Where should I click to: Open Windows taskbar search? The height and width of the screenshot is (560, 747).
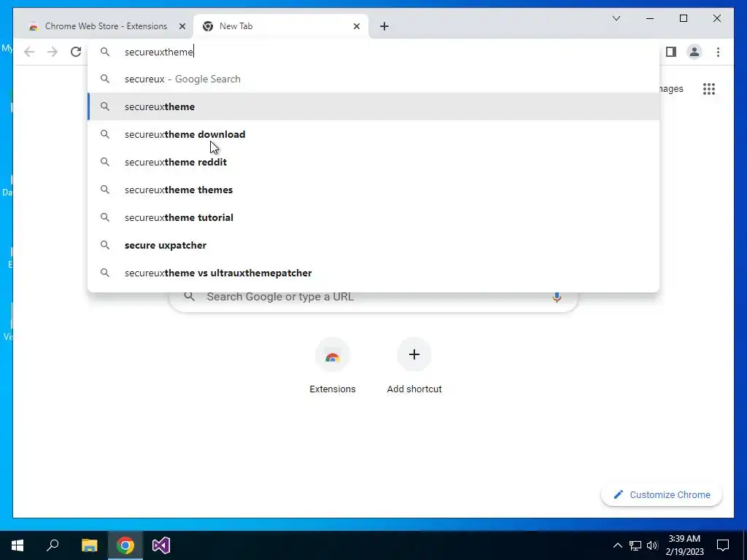53,545
